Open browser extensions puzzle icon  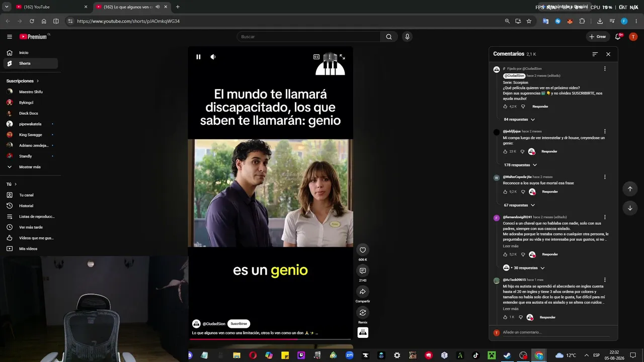[x=582, y=21]
